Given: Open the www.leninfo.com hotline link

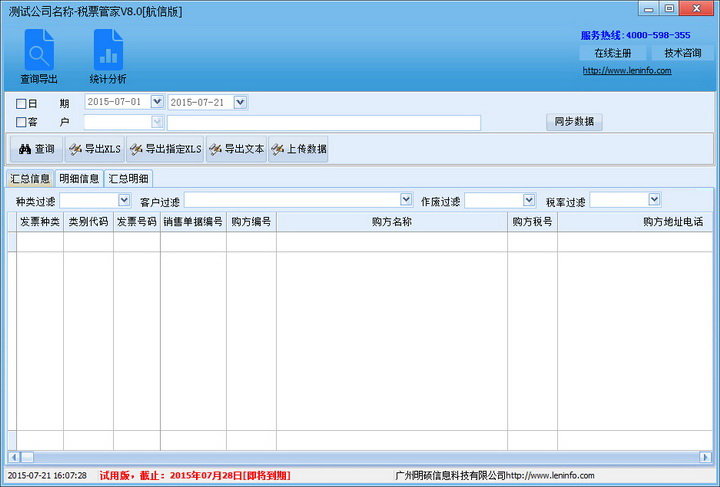Looking at the screenshot, I should pos(626,71).
